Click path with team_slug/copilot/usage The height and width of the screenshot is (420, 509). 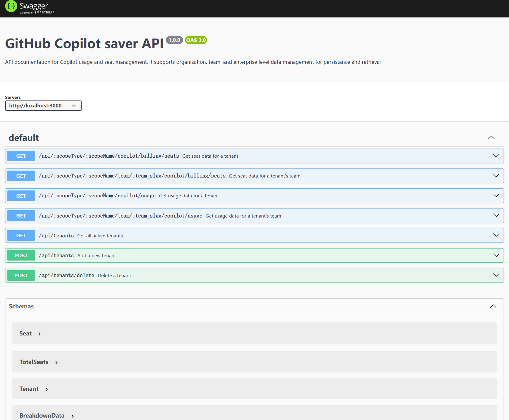[120, 216]
